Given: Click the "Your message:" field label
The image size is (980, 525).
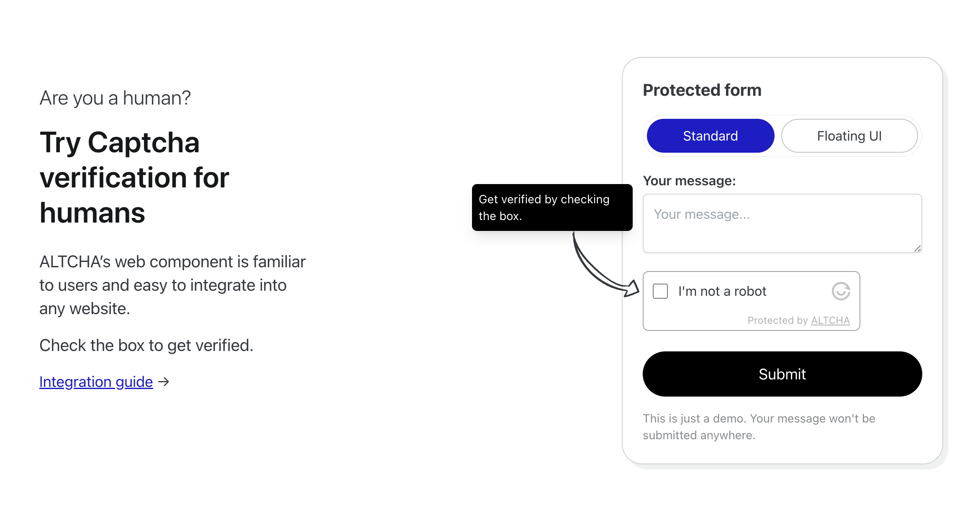Looking at the screenshot, I should [689, 181].
